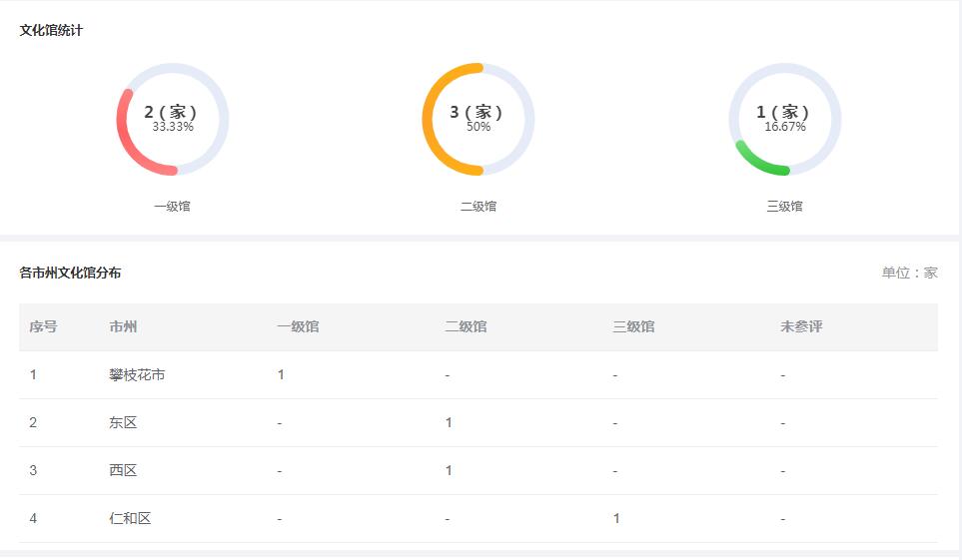This screenshot has height=560, width=962.
Task: Select the 三级馆 label under the green chart
Action: tap(785, 206)
